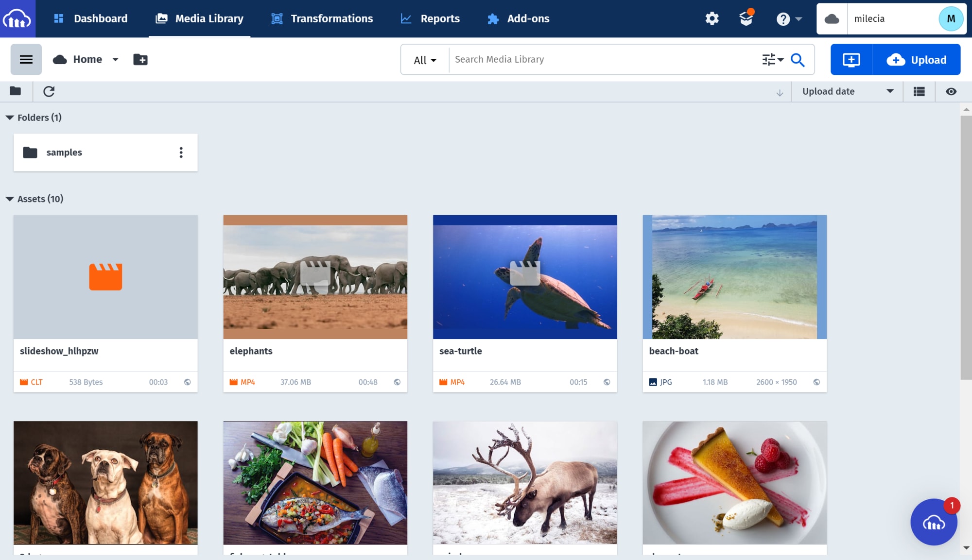Viewport: 972px width, 560px height.
Task: Click the add new folder icon
Action: pyautogui.click(x=140, y=59)
